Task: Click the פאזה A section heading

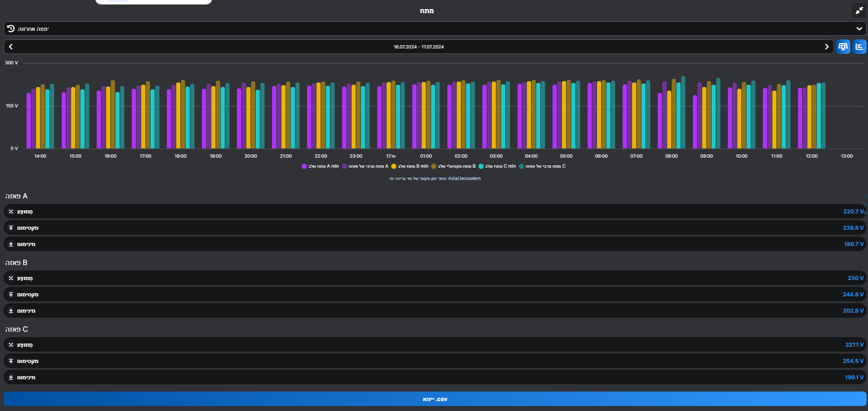Action: pos(16,196)
